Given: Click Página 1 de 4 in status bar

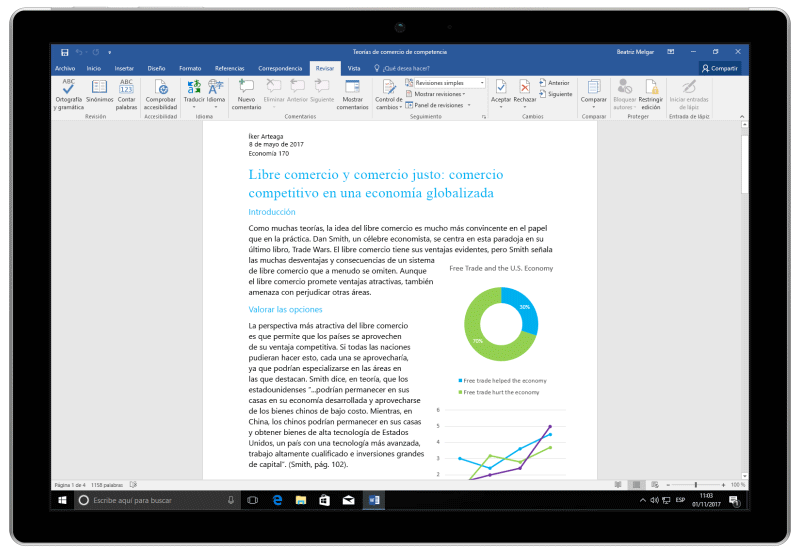Looking at the screenshot, I should [70, 485].
